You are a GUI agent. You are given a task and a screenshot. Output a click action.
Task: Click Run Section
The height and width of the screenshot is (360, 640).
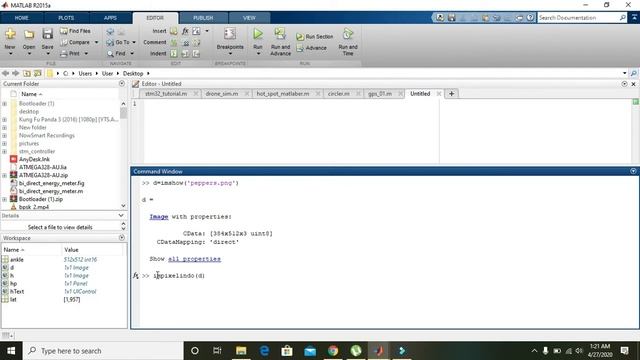click(314, 37)
